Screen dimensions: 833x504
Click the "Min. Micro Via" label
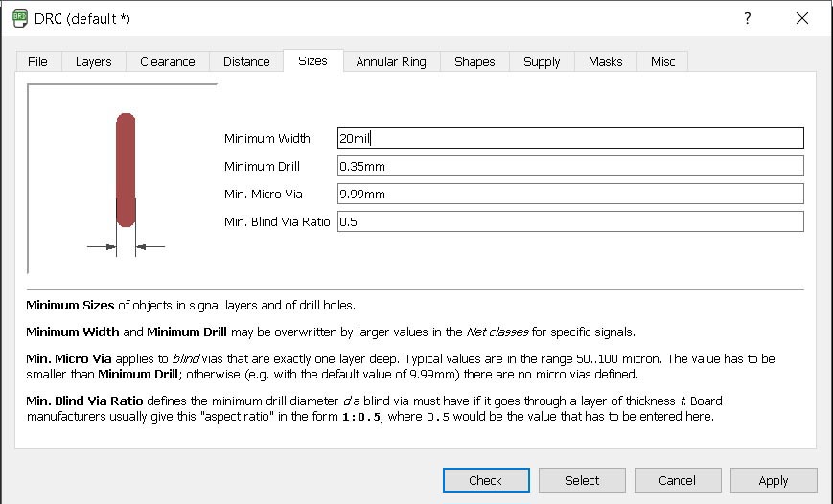tap(264, 194)
